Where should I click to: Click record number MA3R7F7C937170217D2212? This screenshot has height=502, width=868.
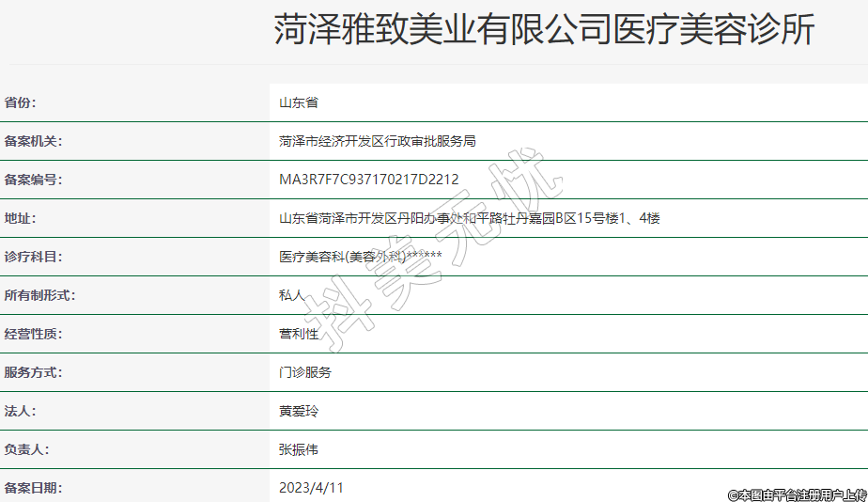[368, 180]
